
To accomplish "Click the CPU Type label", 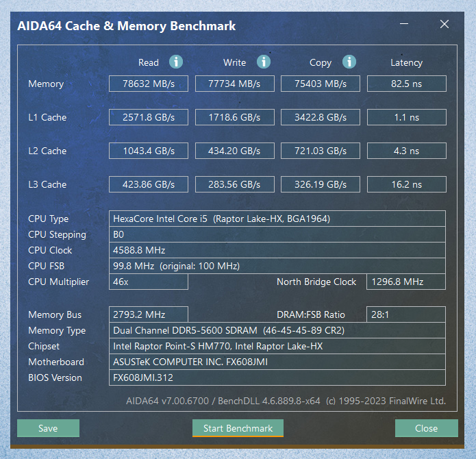I will click(48, 219).
